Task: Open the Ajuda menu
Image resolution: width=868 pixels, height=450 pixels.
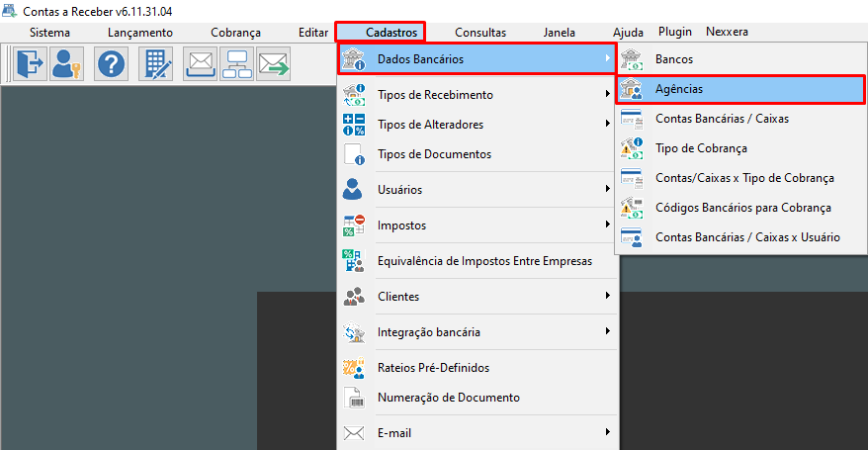Action: (x=629, y=33)
